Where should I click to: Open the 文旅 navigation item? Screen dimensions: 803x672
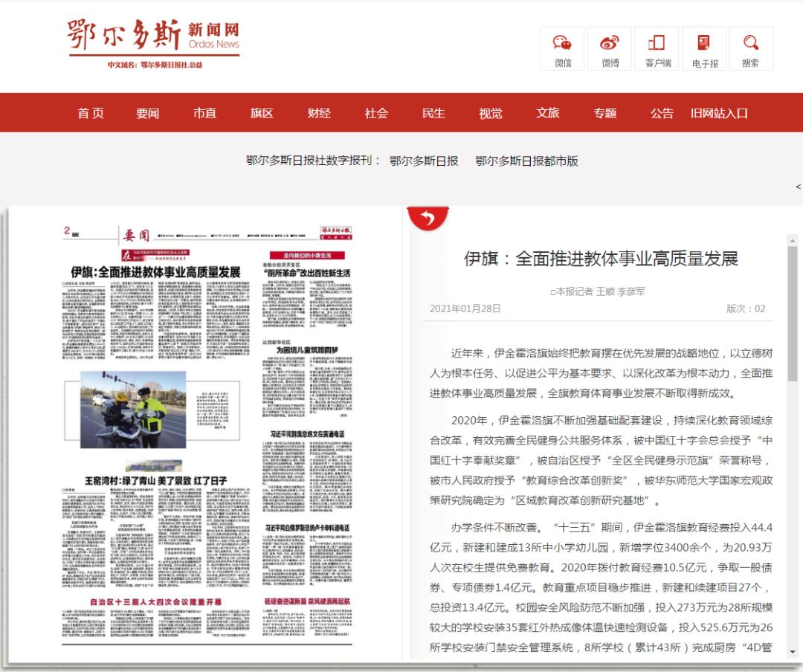click(x=548, y=113)
